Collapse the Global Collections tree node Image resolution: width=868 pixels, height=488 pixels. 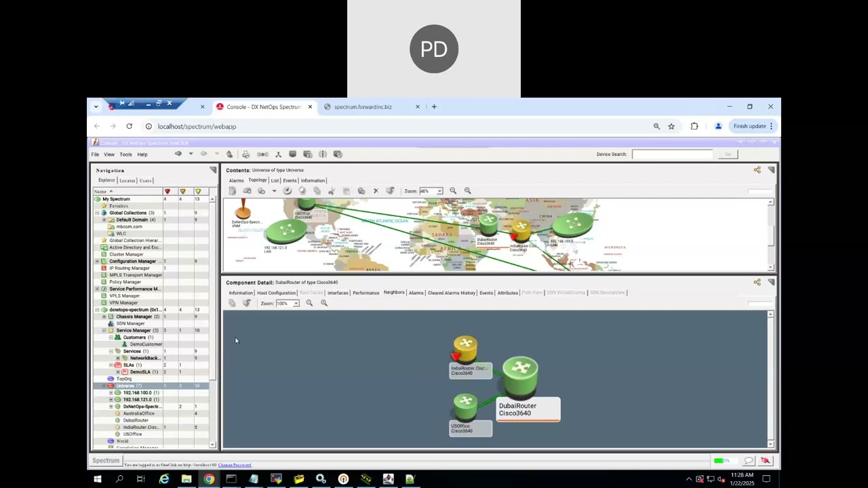coord(98,213)
